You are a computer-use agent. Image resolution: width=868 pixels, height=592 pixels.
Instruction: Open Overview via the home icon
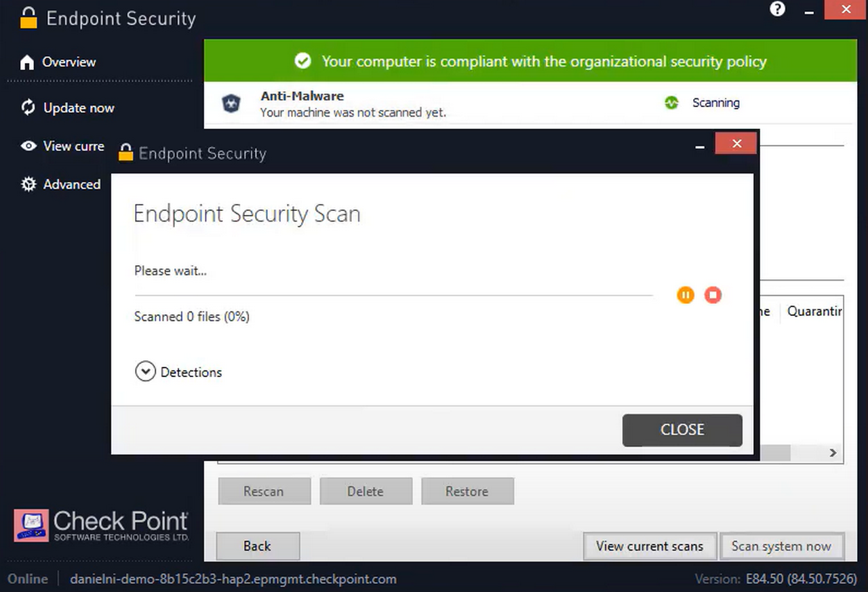(x=27, y=62)
